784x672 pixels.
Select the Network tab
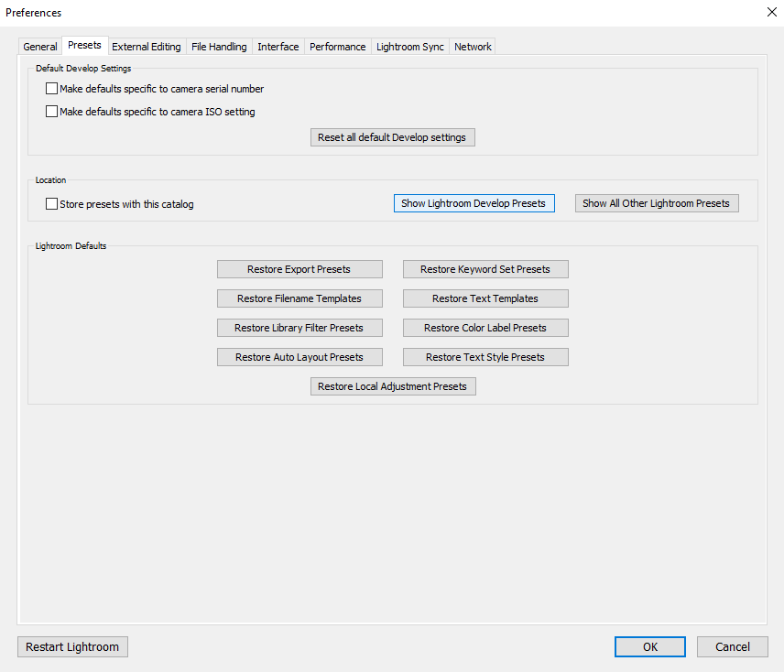coord(473,47)
